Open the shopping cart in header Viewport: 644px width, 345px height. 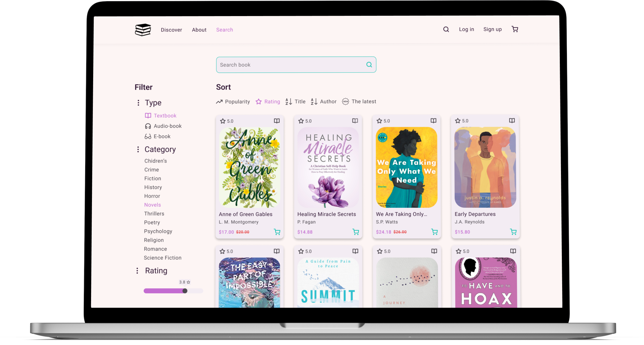(515, 29)
